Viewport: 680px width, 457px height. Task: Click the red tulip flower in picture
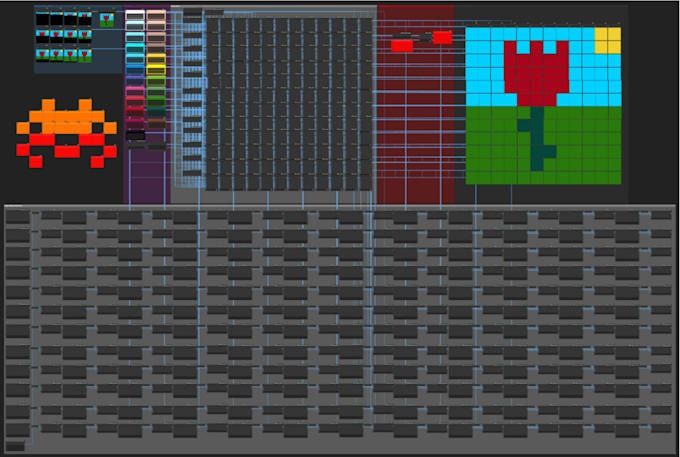click(x=536, y=73)
